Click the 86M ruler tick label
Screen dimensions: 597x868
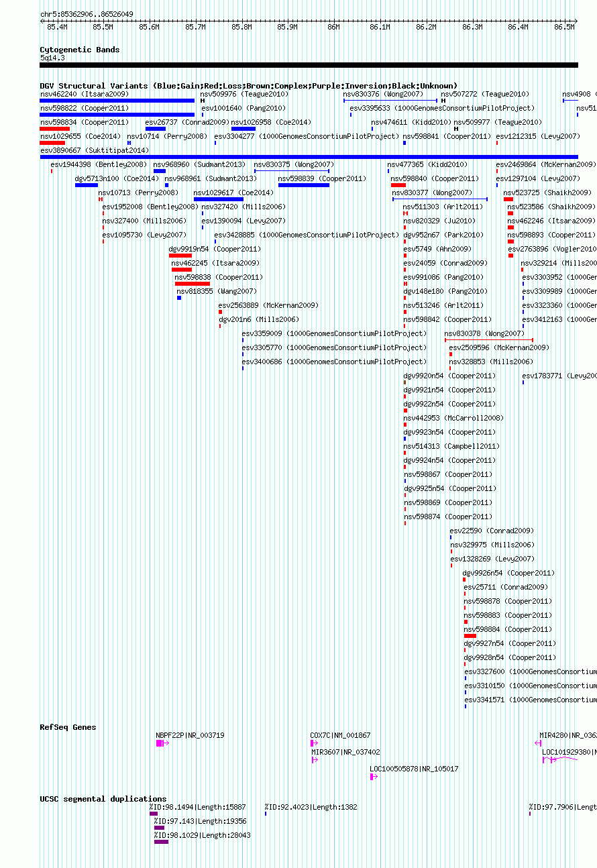[x=334, y=27]
